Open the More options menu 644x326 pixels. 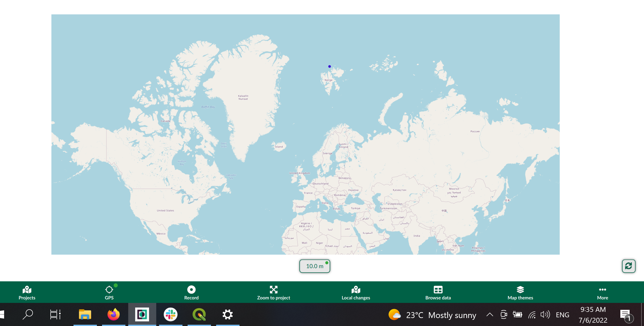tap(602, 292)
